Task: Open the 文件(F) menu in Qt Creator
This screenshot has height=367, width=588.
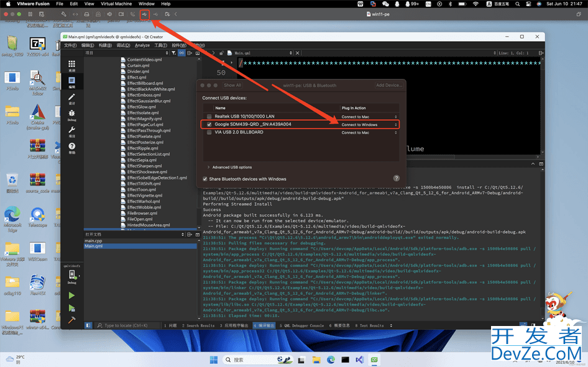Action: [x=70, y=45]
